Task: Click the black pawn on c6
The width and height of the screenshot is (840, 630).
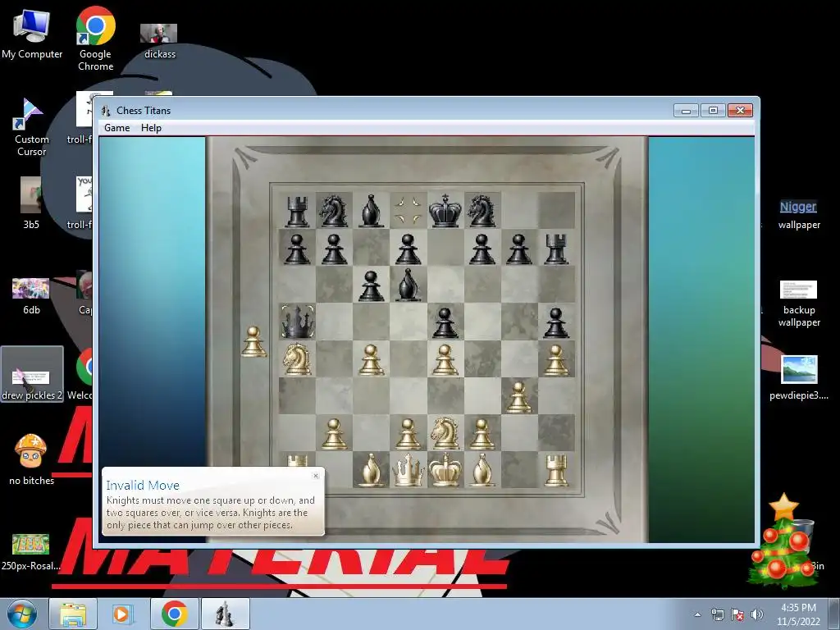Action: pyautogui.click(x=372, y=285)
